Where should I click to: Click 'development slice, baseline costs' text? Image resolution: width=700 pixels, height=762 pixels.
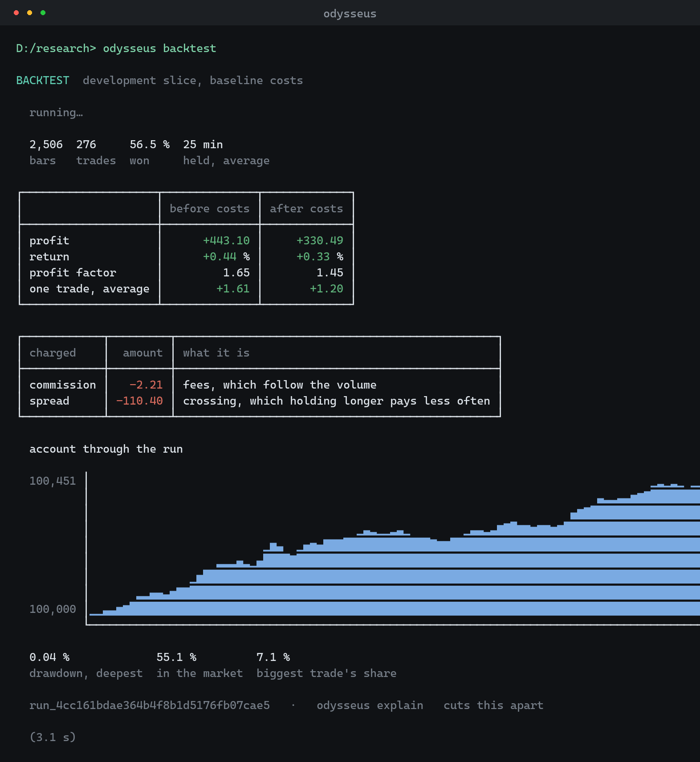(193, 81)
